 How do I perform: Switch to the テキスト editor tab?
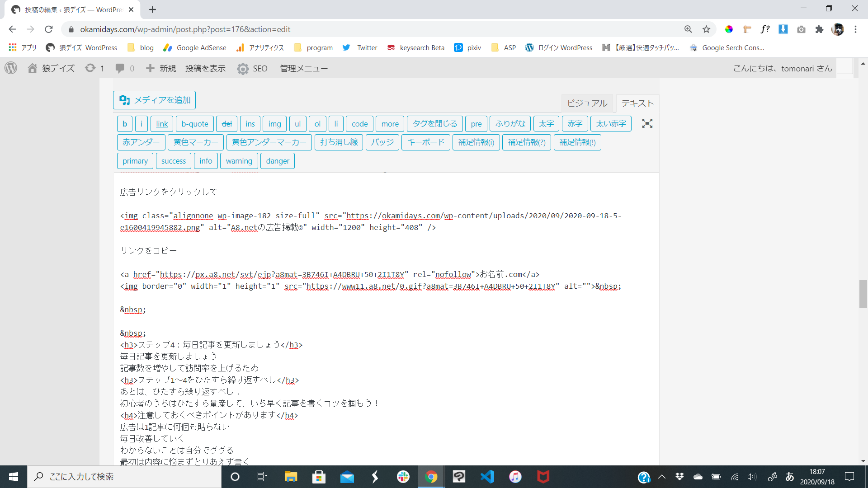(x=637, y=103)
